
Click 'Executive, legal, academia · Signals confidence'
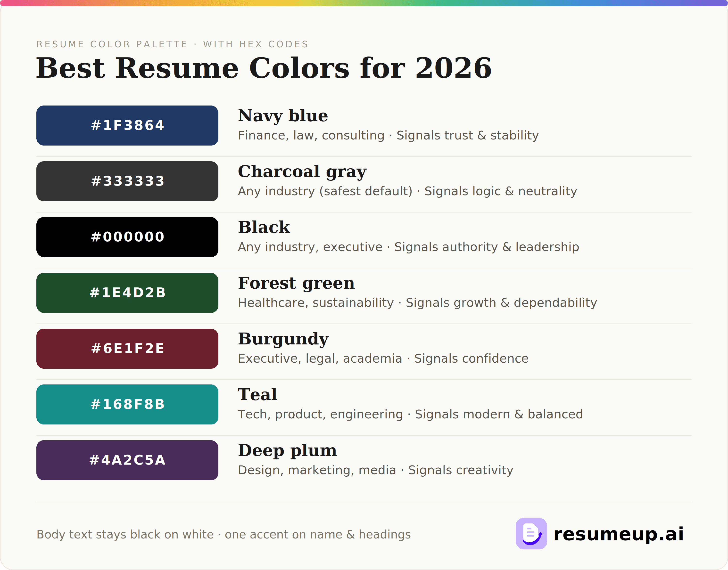[x=383, y=358]
